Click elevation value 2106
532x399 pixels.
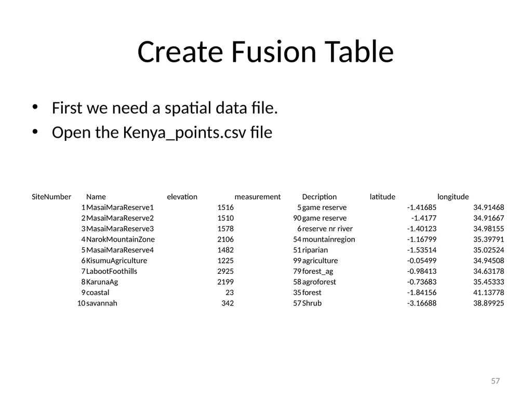point(225,239)
